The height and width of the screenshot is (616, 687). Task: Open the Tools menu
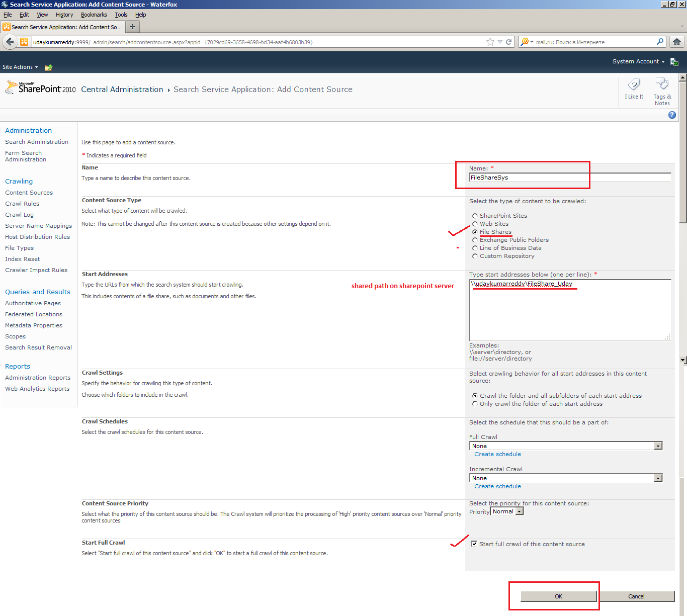(121, 15)
